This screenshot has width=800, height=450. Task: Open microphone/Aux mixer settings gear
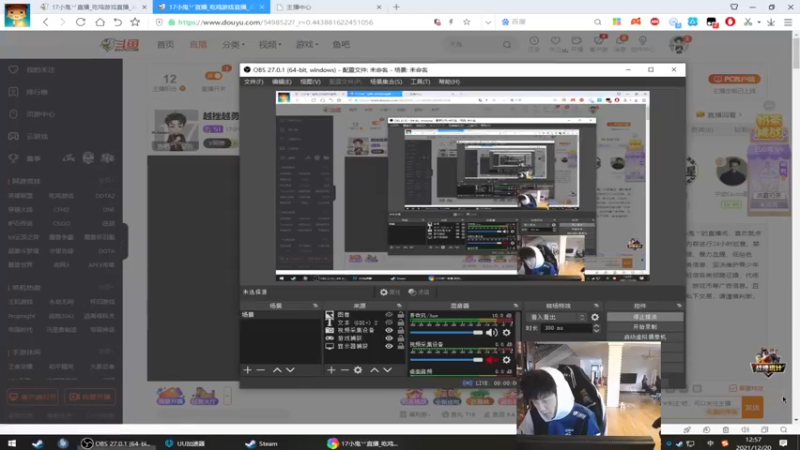[x=506, y=333]
